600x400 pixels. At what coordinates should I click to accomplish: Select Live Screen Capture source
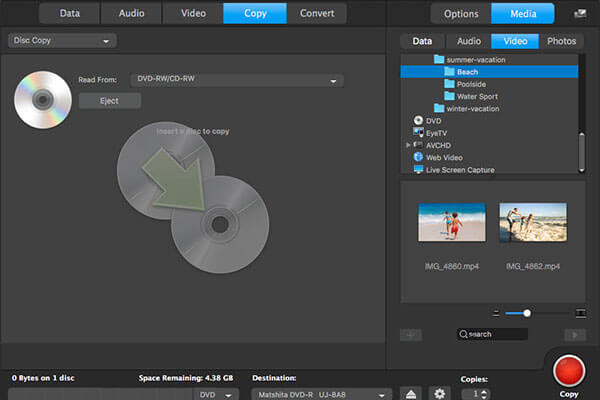(x=460, y=170)
